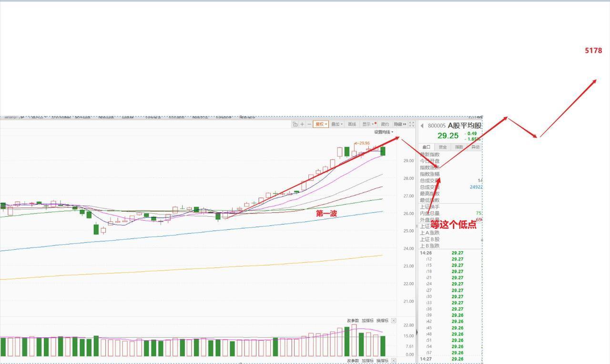Image resolution: width=610 pixels, height=364 pixels.
Task: Click the 14:26 tick row
Action: (x=450, y=253)
